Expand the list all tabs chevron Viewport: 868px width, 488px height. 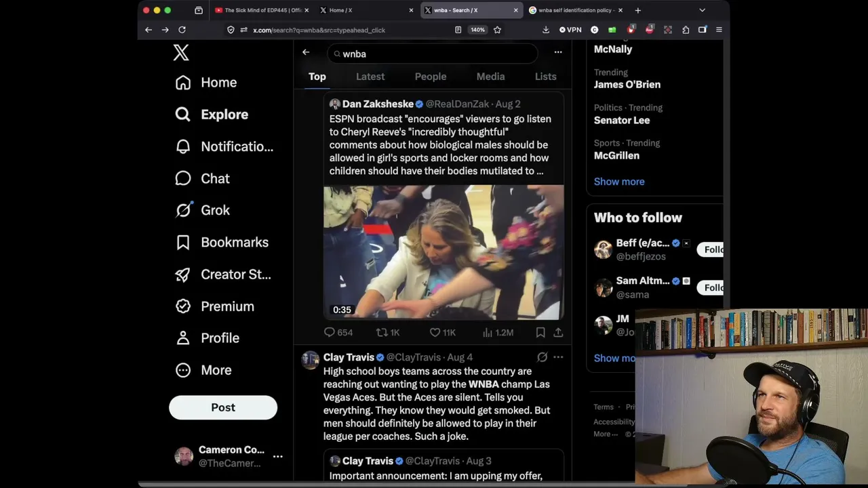(x=702, y=10)
